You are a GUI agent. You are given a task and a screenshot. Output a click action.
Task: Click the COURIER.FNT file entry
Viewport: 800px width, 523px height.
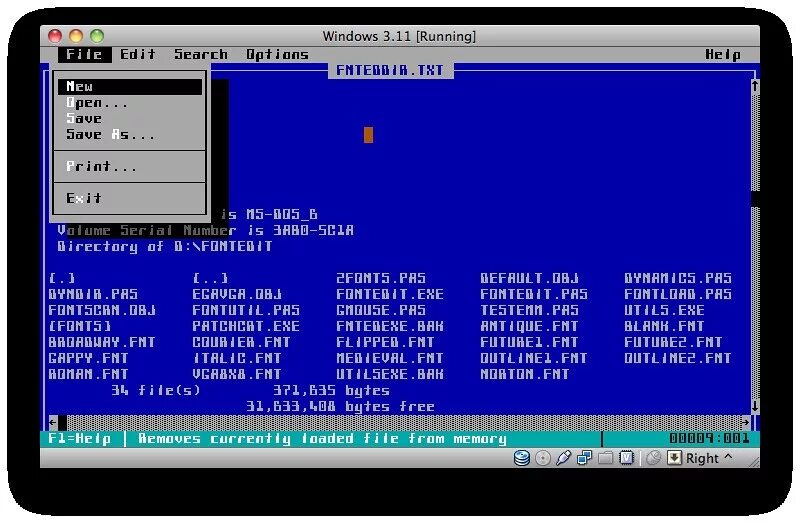tap(241, 342)
